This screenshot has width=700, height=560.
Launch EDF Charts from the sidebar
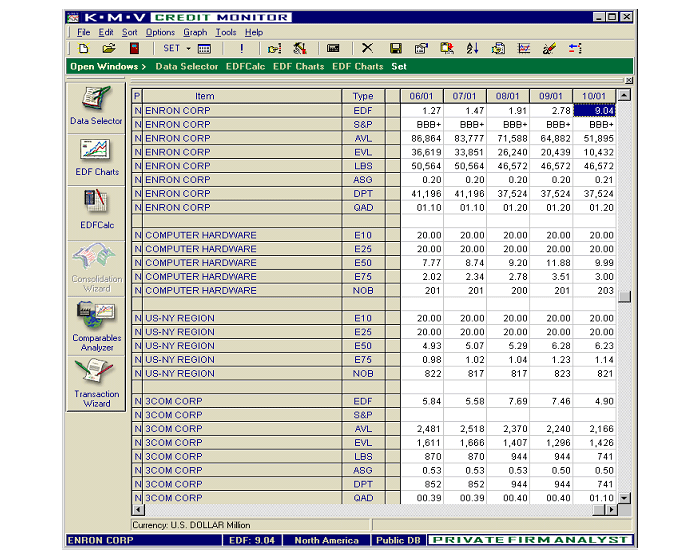pos(96,156)
